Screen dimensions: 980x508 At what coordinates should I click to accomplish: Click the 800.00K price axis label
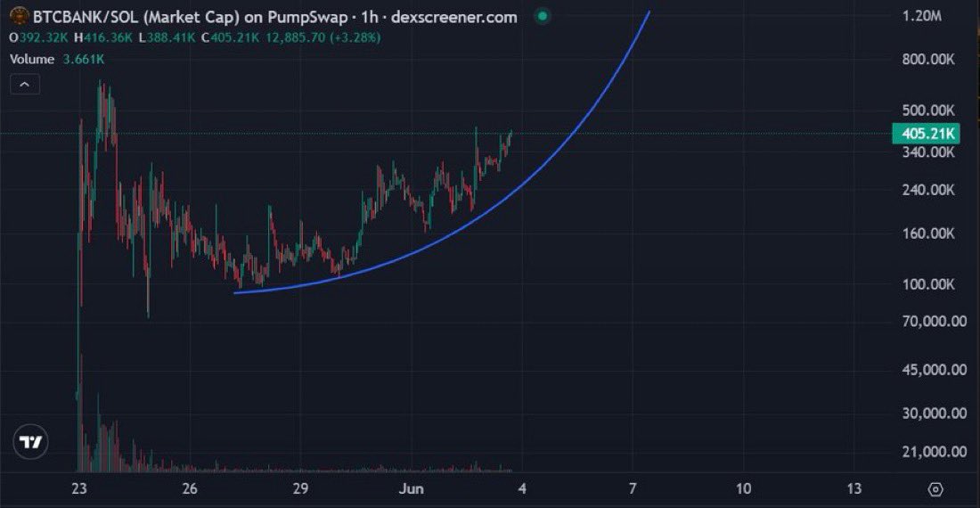coord(928,60)
